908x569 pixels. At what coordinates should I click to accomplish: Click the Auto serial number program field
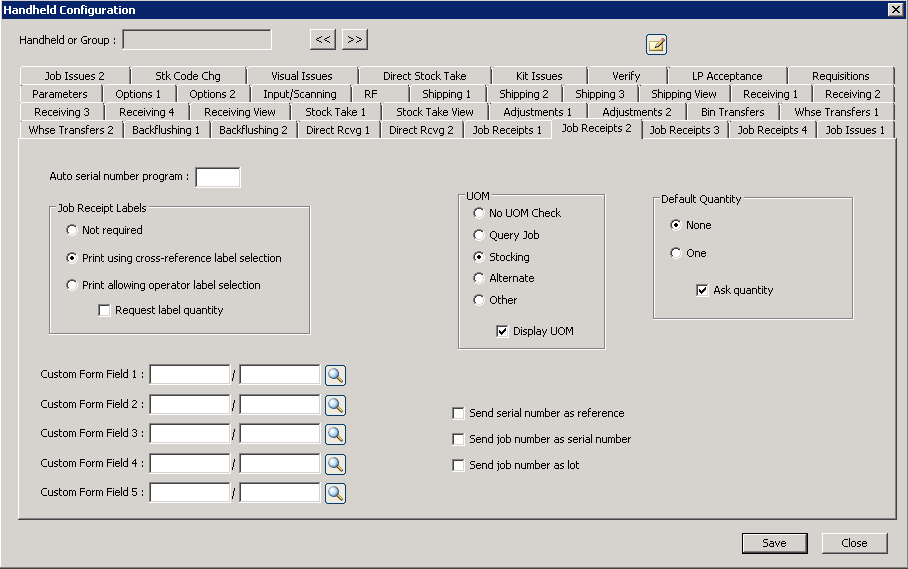click(218, 177)
